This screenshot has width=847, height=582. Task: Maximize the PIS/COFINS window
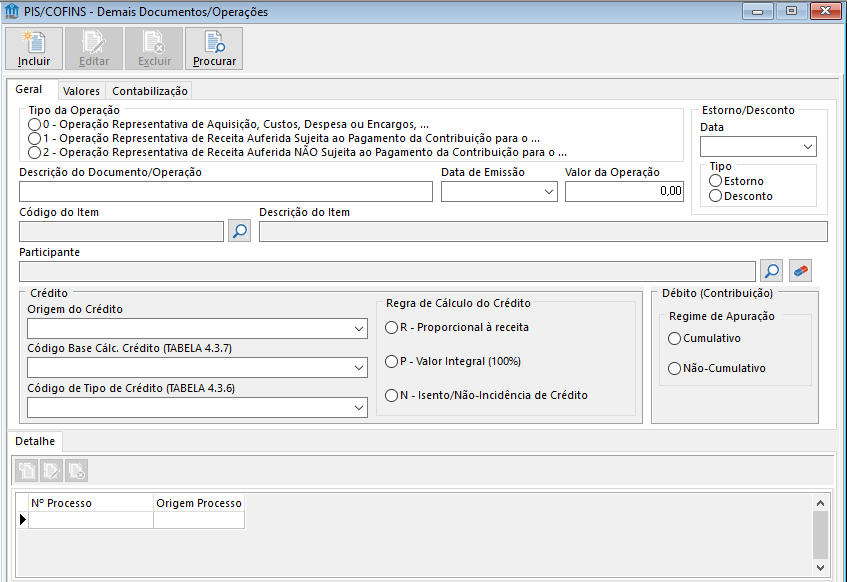click(791, 11)
